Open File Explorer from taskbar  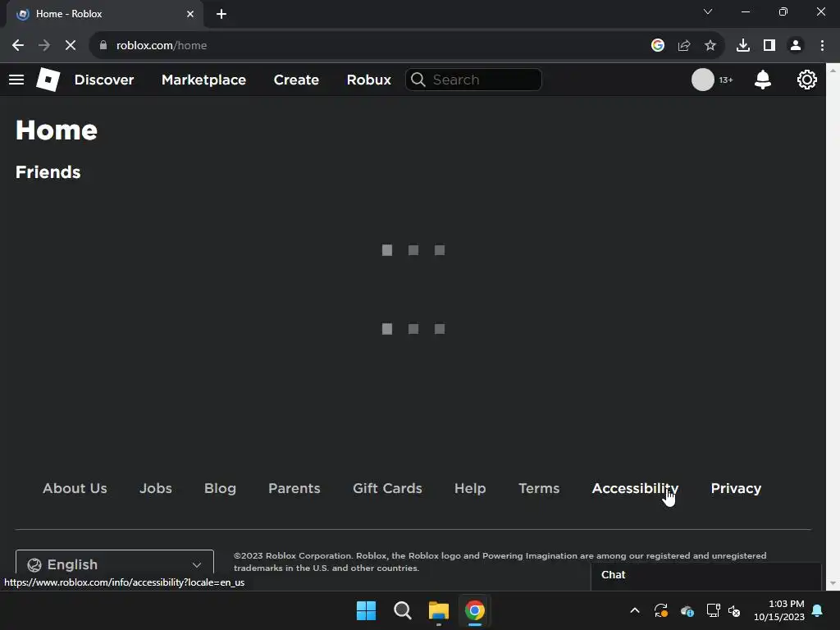(x=439, y=610)
